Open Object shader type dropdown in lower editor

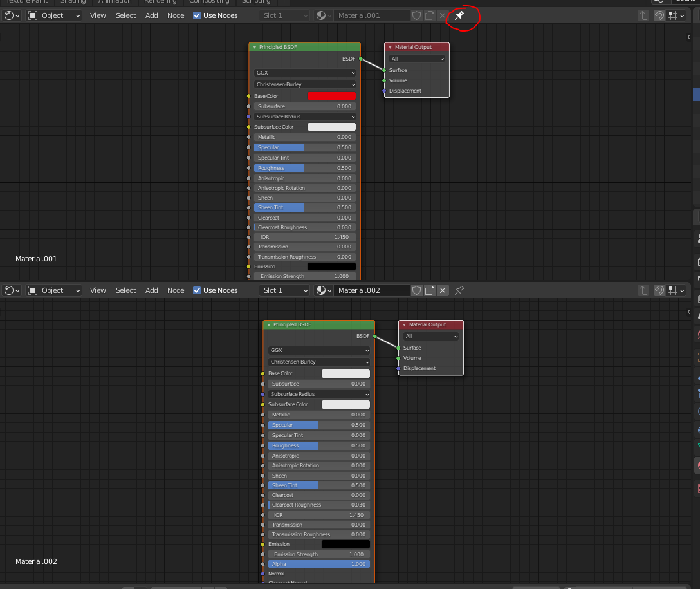[x=54, y=290]
